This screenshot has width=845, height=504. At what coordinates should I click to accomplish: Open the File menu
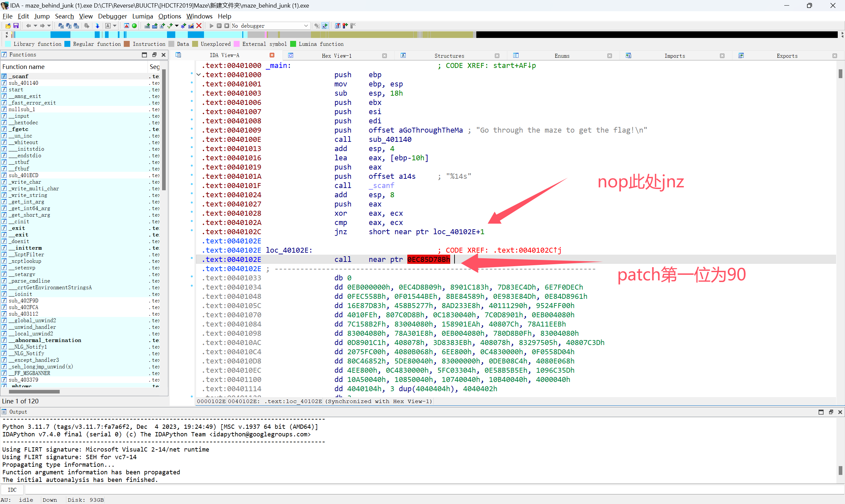(x=7, y=16)
